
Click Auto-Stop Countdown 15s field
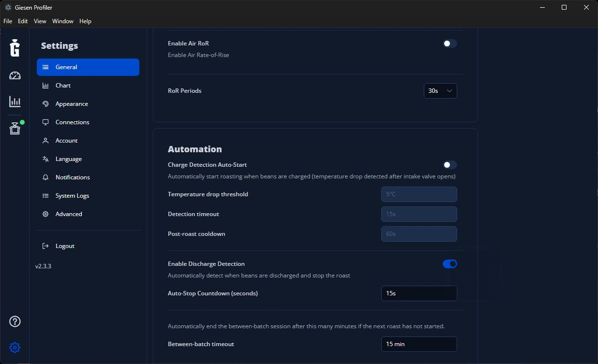coord(419,293)
